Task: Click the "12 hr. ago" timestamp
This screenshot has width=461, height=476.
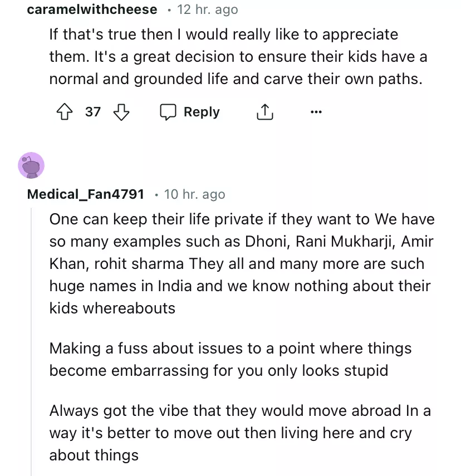Action: tap(207, 9)
